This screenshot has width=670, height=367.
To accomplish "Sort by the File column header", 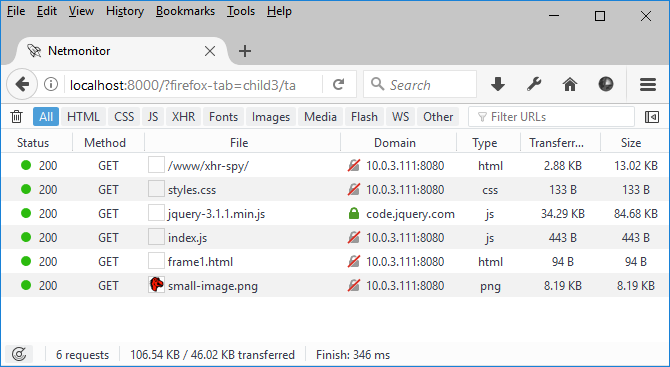I will [242, 142].
